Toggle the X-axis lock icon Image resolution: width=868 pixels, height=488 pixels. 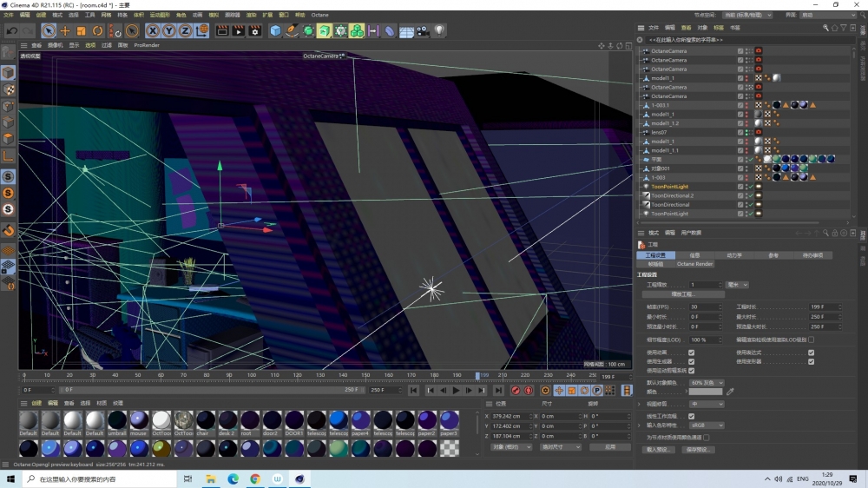point(153,30)
